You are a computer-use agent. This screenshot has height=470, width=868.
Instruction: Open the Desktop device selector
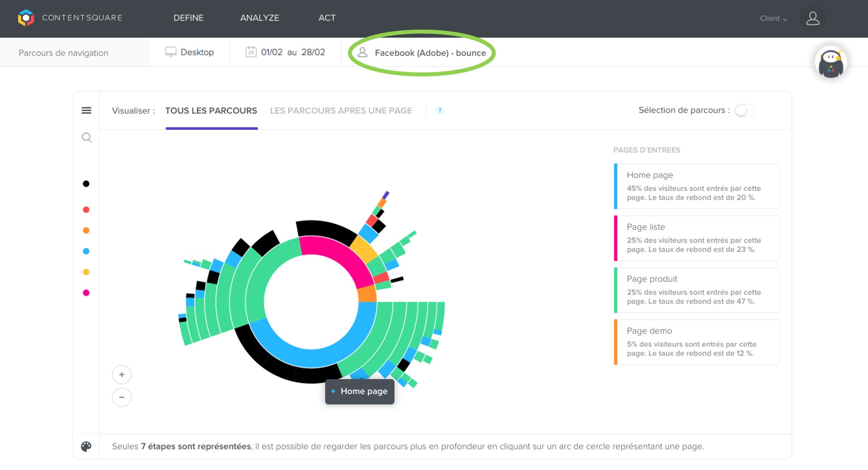click(189, 52)
